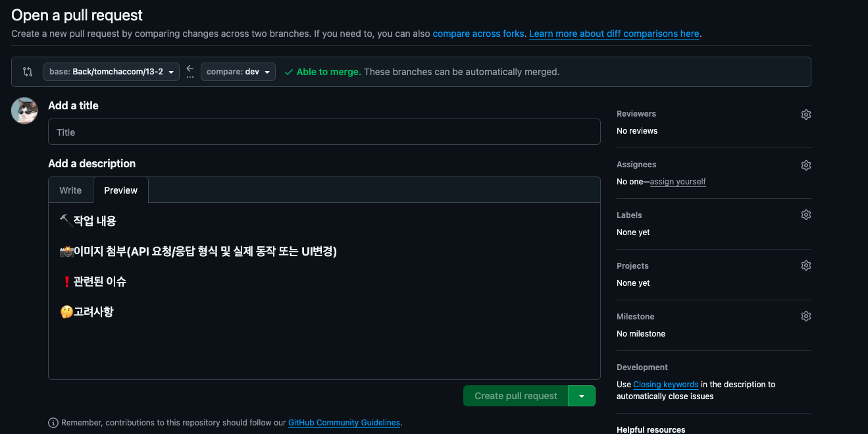Click the info icon beside Remember note

(x=53, y=423)
